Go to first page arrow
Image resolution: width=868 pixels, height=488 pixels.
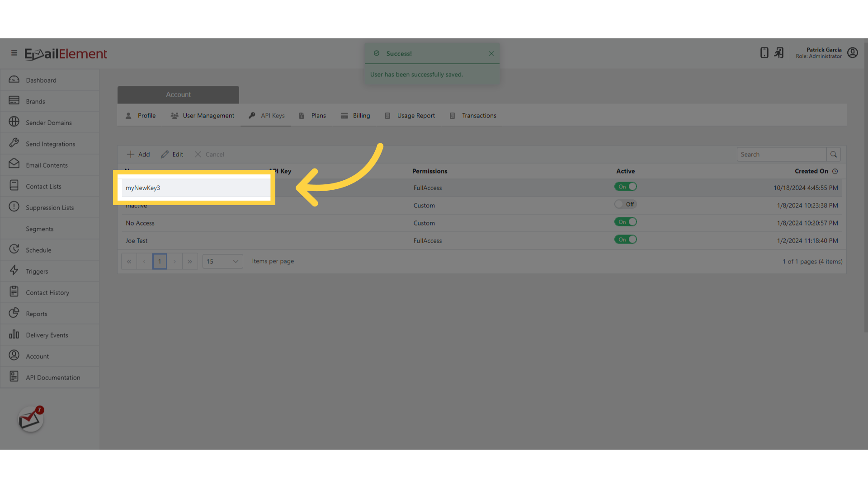click(x=129, y=262)
